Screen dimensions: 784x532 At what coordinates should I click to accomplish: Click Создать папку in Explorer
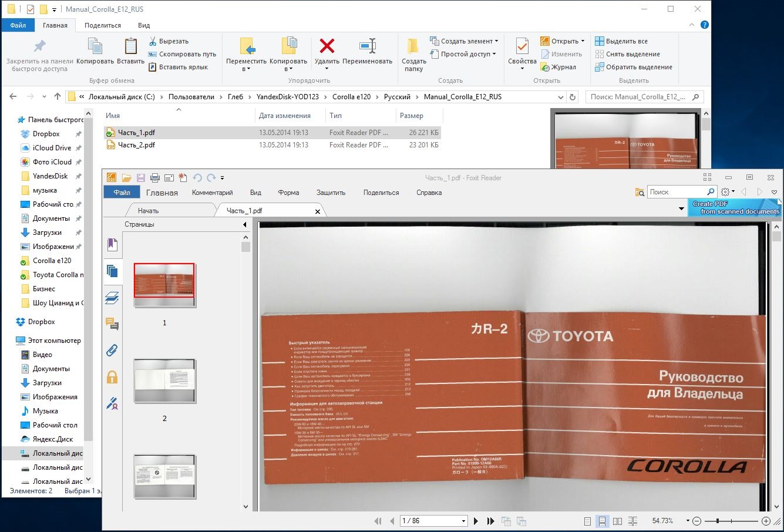tap(414, 55)
